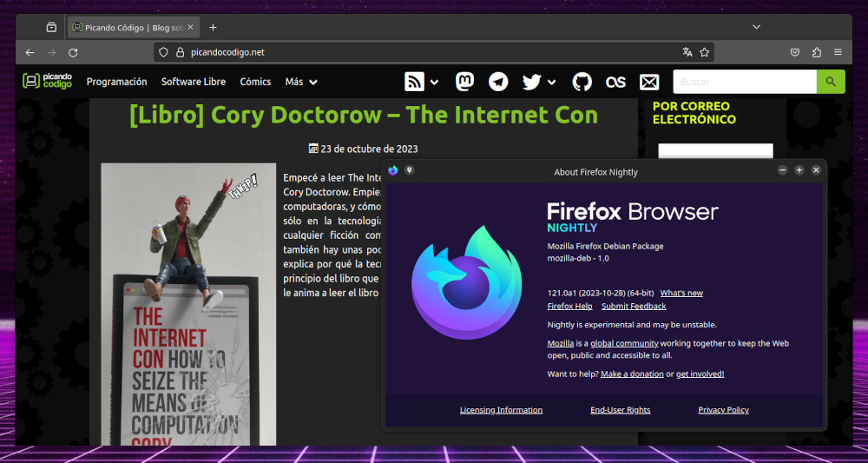
Task: Visit the GitHub profile icon
Action: (x=582, y=82)
